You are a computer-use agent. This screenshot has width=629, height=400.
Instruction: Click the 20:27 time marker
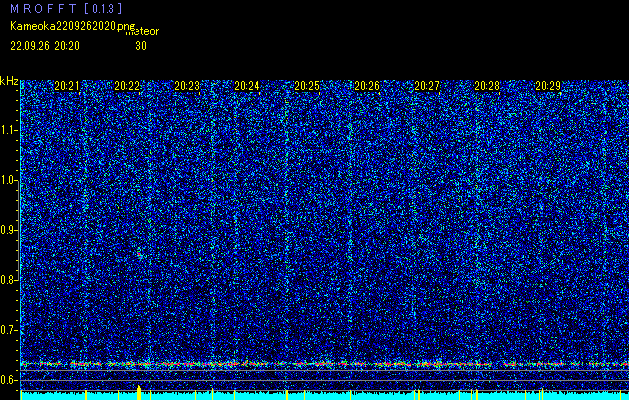point(427,86)
